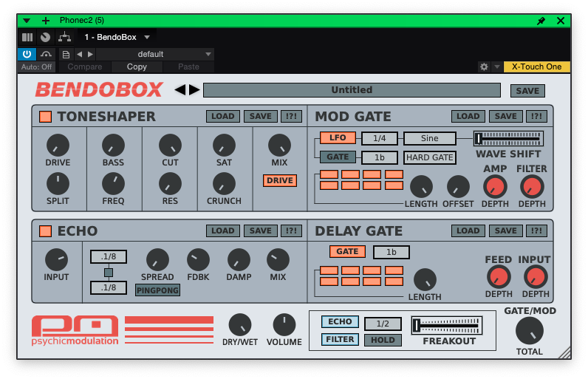Pin the plugin window with pushpin icon
This screenshot has height=379, width=588.
pos(541,21)
